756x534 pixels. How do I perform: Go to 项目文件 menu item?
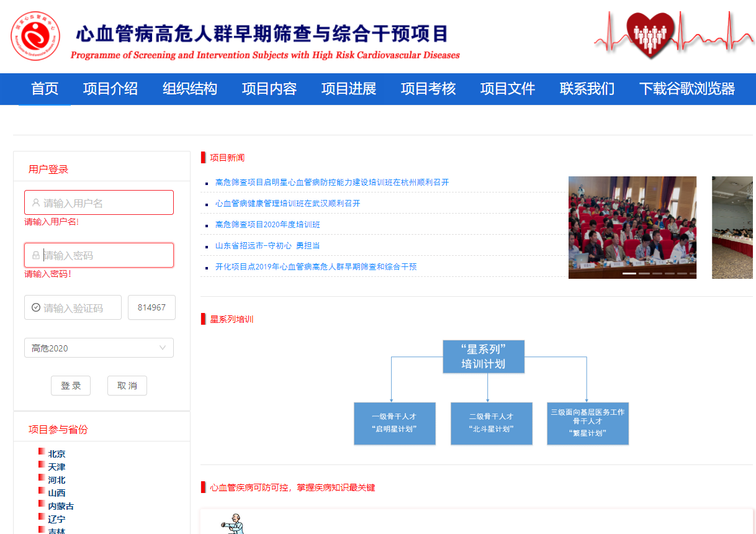point(507,89)
